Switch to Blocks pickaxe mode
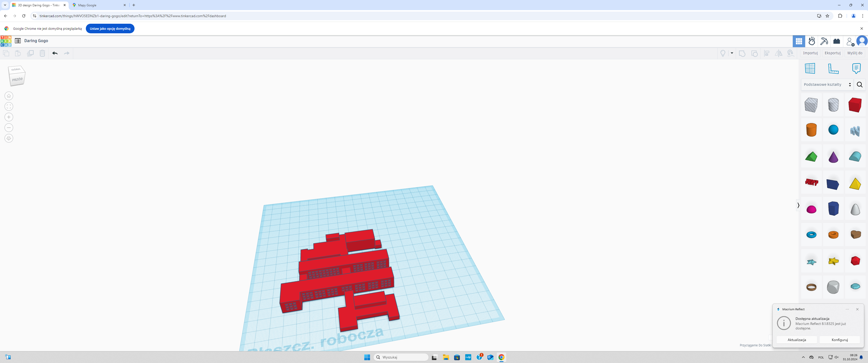Viewport: 868px width, 363px height. [x=824, y=41]
